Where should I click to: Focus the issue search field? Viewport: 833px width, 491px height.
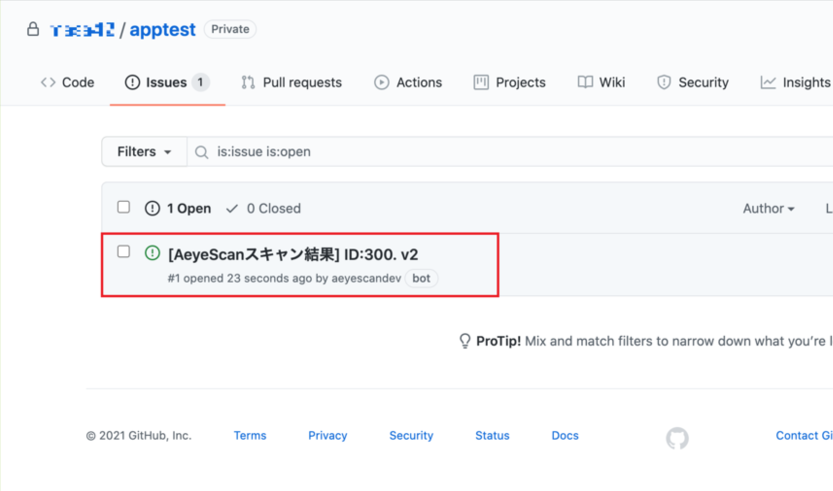pos(510,151)
